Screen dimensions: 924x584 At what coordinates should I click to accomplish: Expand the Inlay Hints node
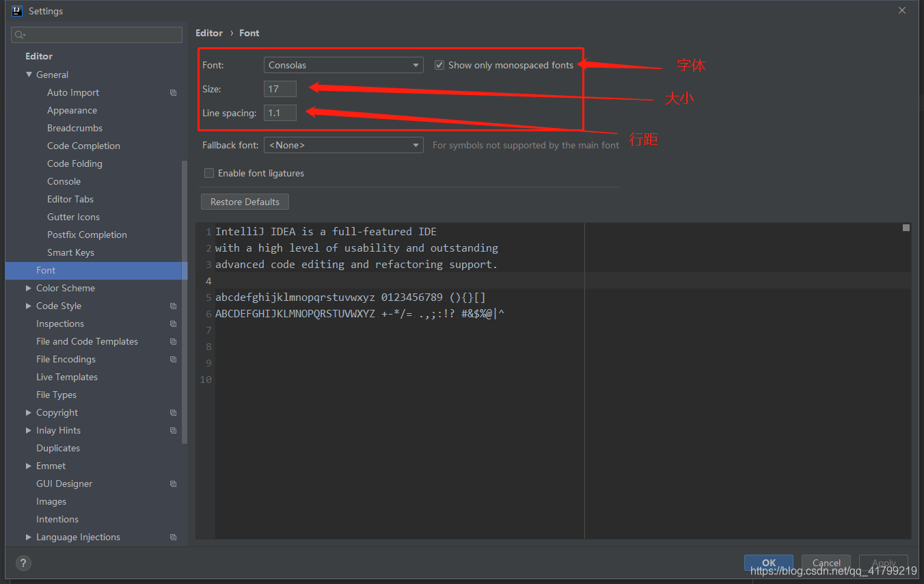click(x=29, y=430)
